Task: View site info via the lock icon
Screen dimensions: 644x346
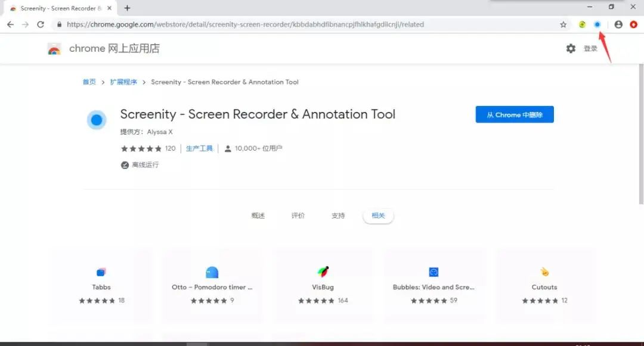Action: 59,24
